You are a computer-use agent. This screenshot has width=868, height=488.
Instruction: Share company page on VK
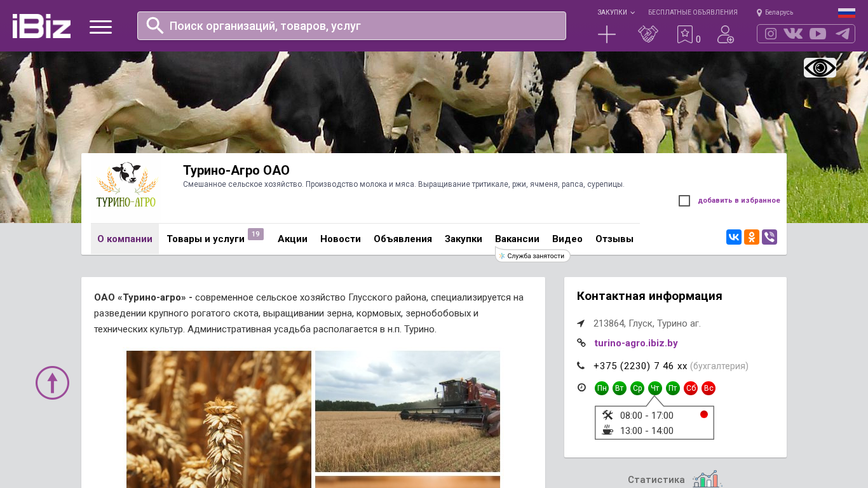(734, 237)
